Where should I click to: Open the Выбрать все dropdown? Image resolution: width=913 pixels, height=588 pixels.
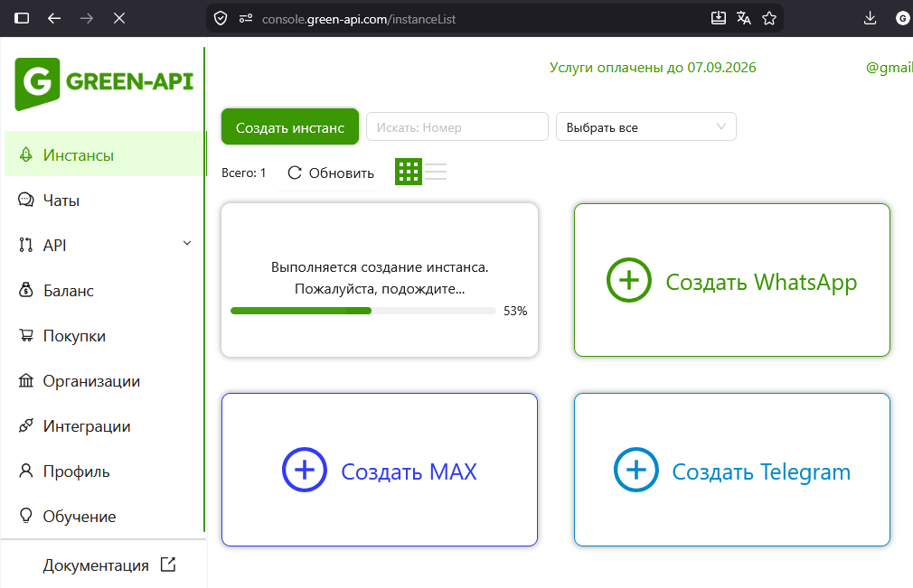pyautogui.click(x=646, y=126)
